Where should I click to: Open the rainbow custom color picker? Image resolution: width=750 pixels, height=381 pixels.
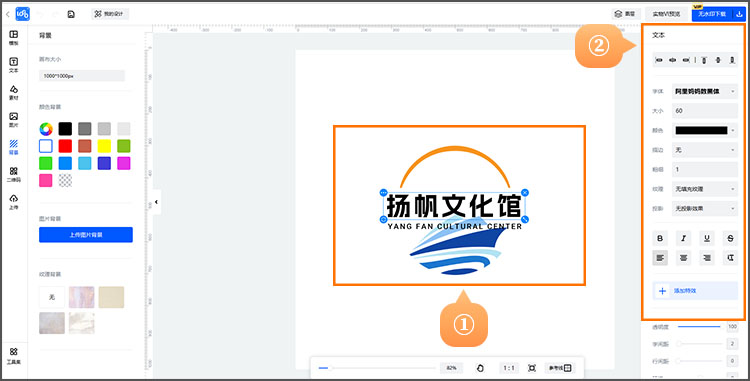click(46, 129)
